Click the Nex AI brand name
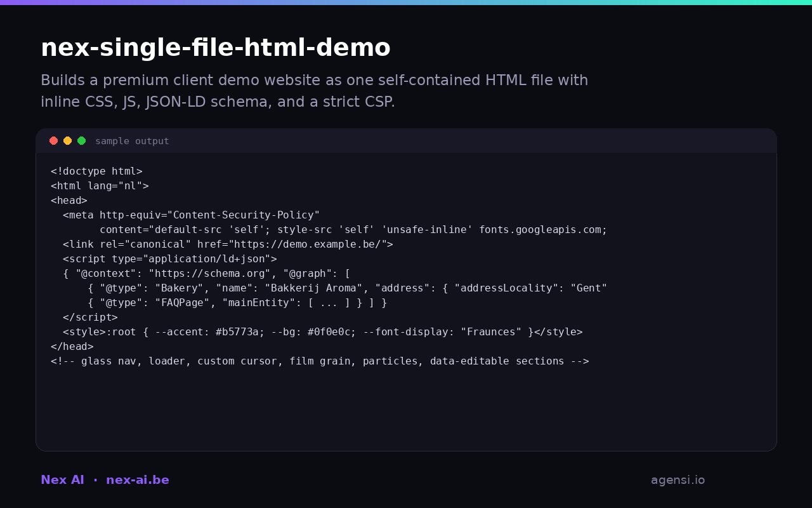Viewport: 812px width, 508px height. click(62, 480)
